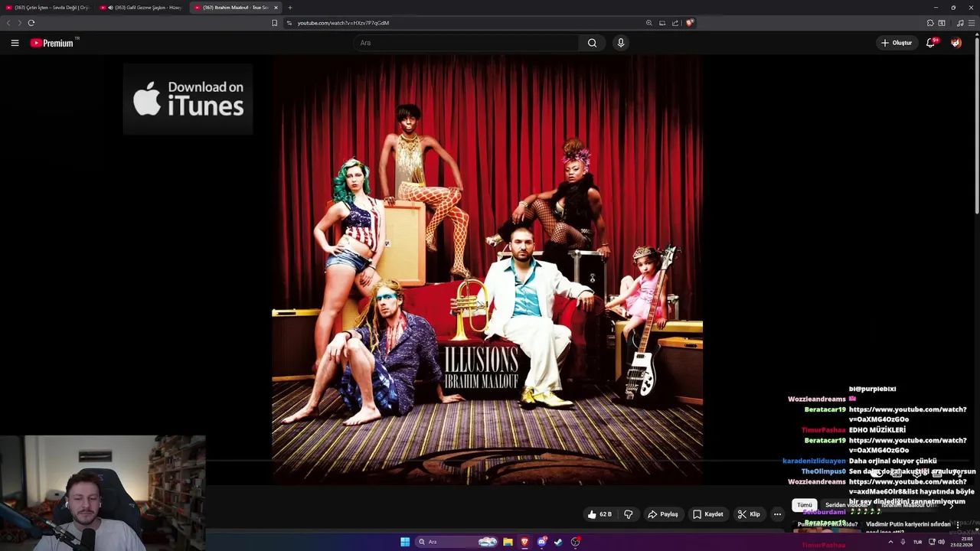Go back in browser history
980x551 pixels.
point(8,23)
